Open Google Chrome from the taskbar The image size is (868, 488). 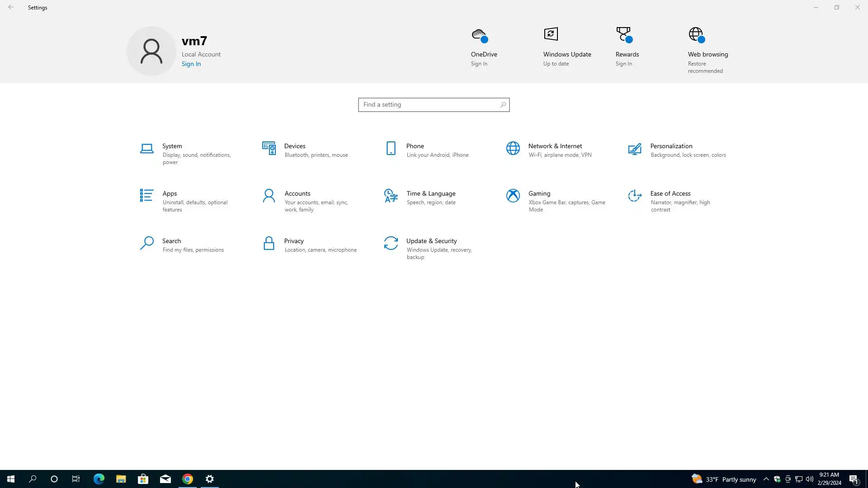click(x=188, y=479)
